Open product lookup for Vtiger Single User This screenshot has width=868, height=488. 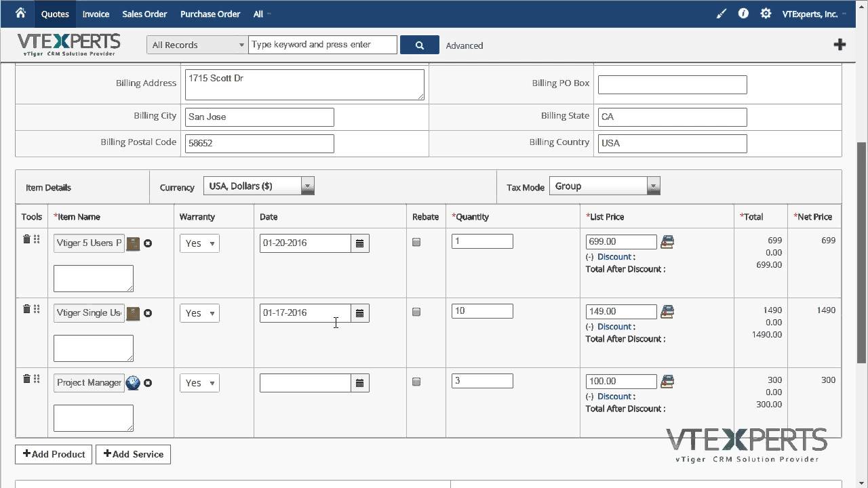pos(133,313)
